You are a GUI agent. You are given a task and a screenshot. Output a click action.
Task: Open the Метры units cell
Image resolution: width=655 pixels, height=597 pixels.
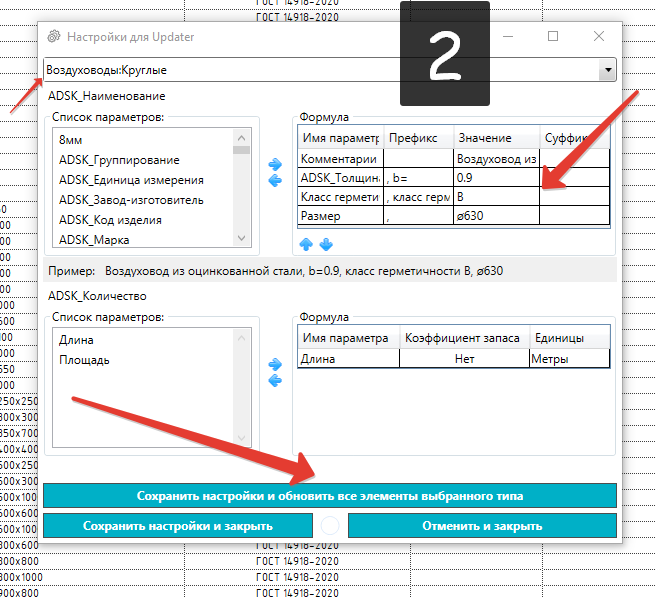pyautogui.click(x=569, y=359)
